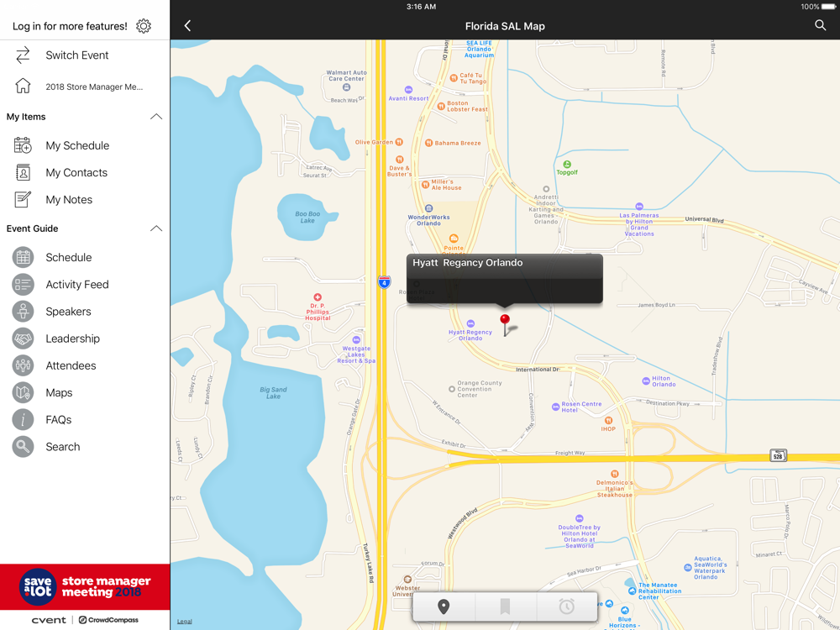Select the alarm clock toolbar button
The width and height of the screenshot is (840, 630).
click(x=566, y=606)
